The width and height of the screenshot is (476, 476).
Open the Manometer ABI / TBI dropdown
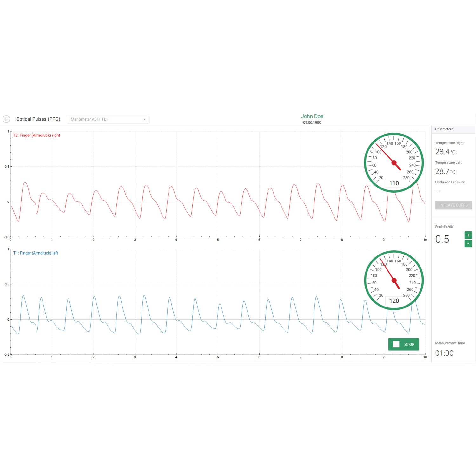coord(109,119)
